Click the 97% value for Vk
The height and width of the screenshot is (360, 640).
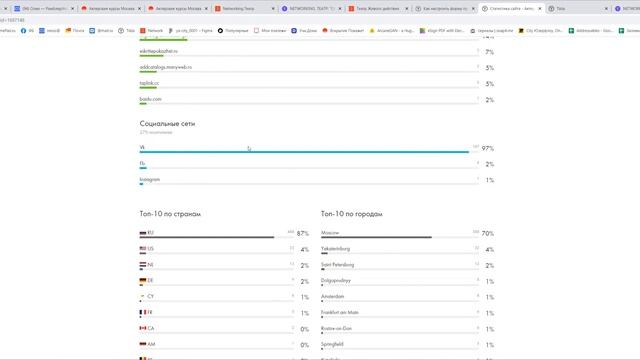pos(487,148)
